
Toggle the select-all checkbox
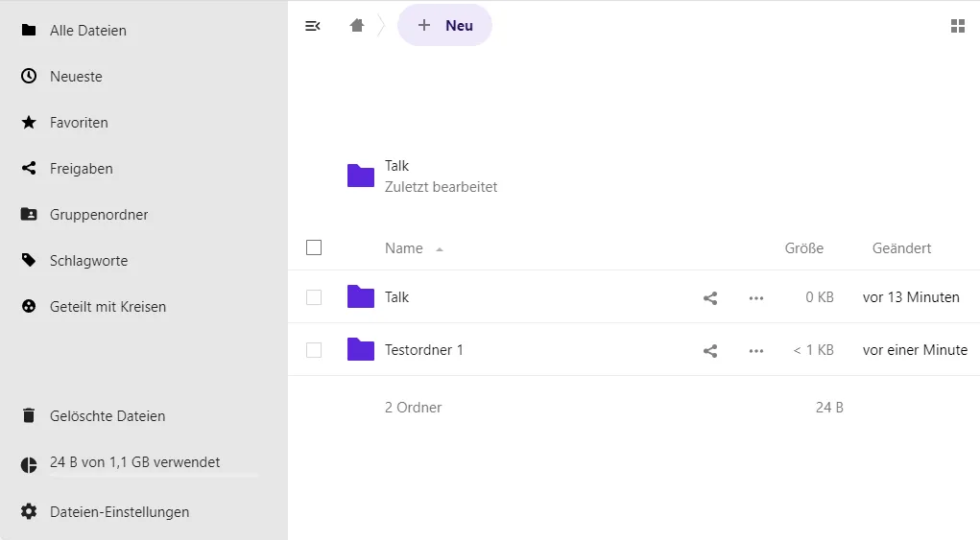(x=314, y=248)
